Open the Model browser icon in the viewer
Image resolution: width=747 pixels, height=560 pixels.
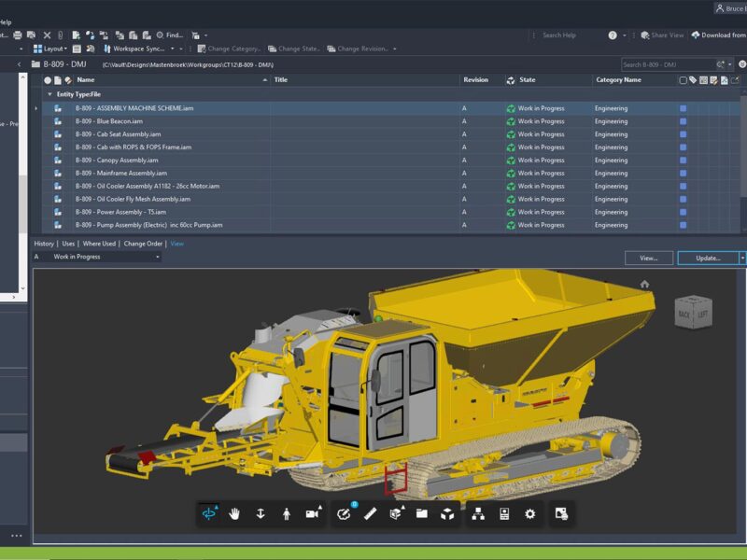478,513
